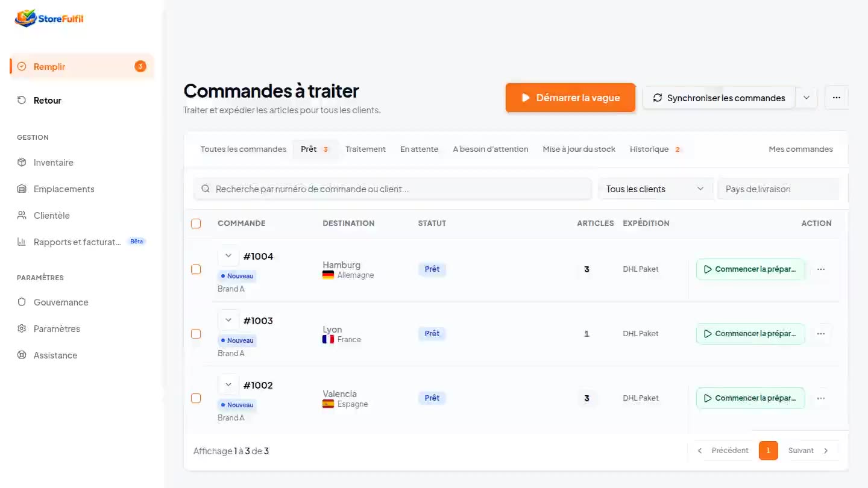Click the StoreFulfil logo
Image resolution: width=868 pixels, height=488 pixels.
pos(49,18)
